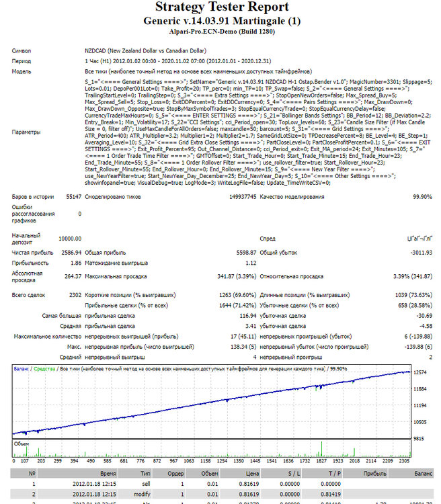
Task: Select loss trades value '658 (28.58%)'
Action: (x=415, y=305)
